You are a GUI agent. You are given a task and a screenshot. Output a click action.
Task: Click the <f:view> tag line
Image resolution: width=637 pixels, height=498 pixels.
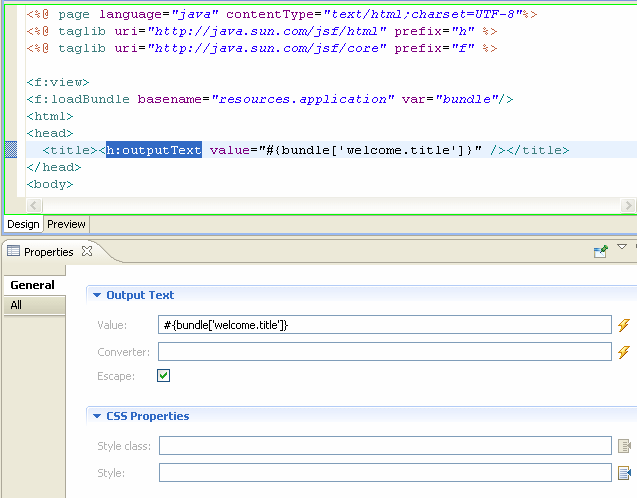point(58,82)
